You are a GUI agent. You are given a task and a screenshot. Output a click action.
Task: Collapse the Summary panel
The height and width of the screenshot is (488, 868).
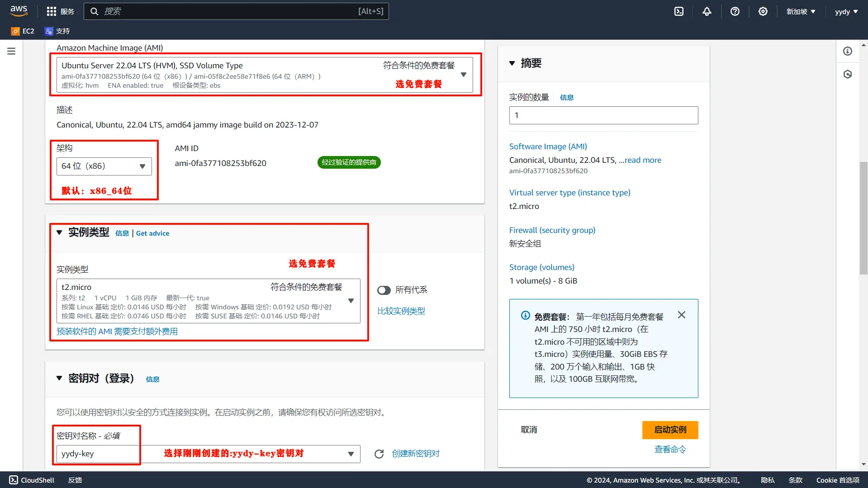click(512, 63)
